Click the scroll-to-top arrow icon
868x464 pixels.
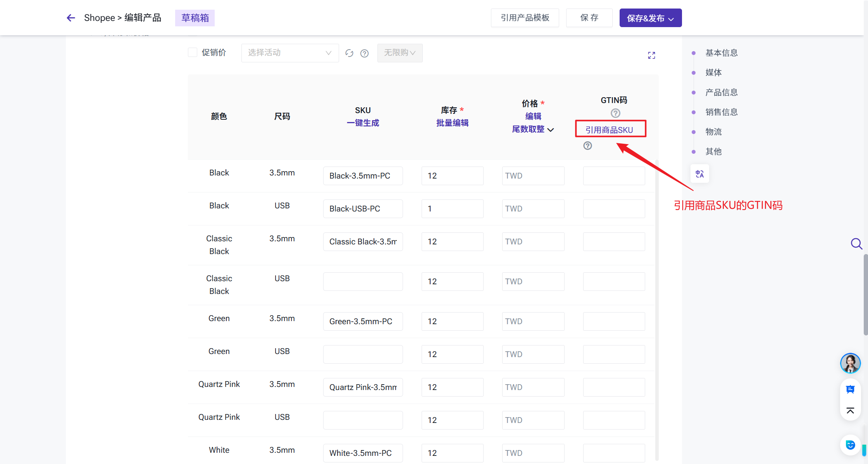click(x=850, y=411)
